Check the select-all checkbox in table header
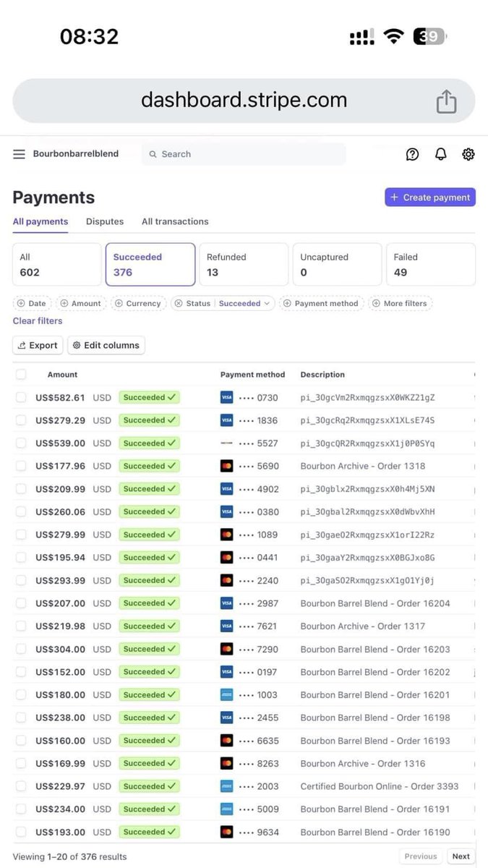This screenshot has height=868, width=488. point(21,374)
